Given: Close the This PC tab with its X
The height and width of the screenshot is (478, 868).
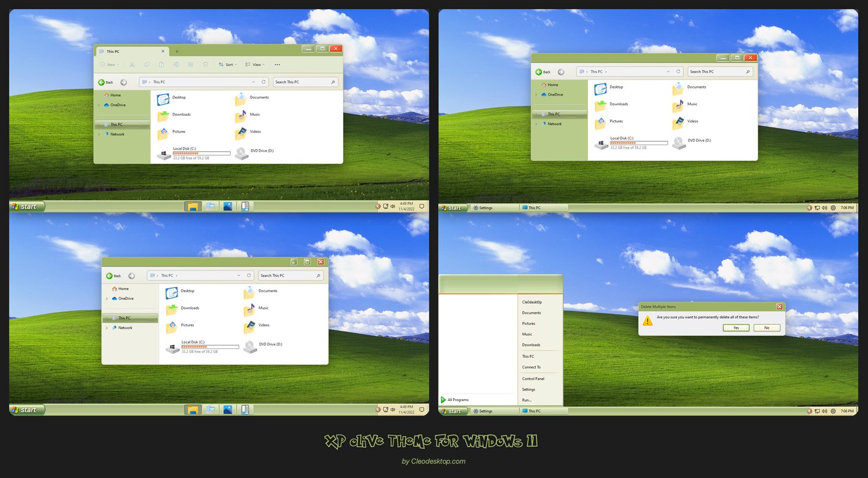Looking at the screenshot, I should pyautogui.click(x=163, y=52).
